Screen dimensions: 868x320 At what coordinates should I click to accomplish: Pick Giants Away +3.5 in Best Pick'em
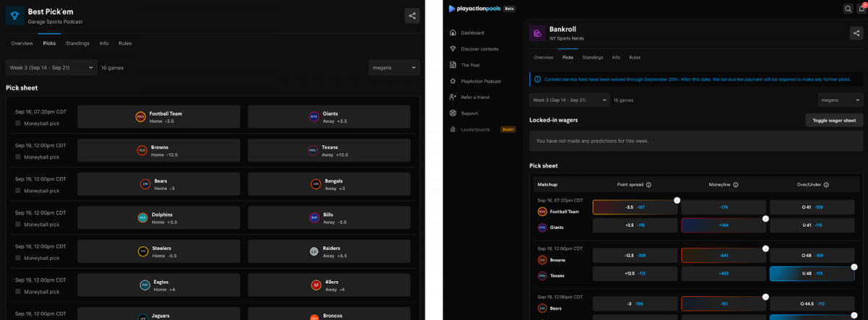tap(329, 117)
